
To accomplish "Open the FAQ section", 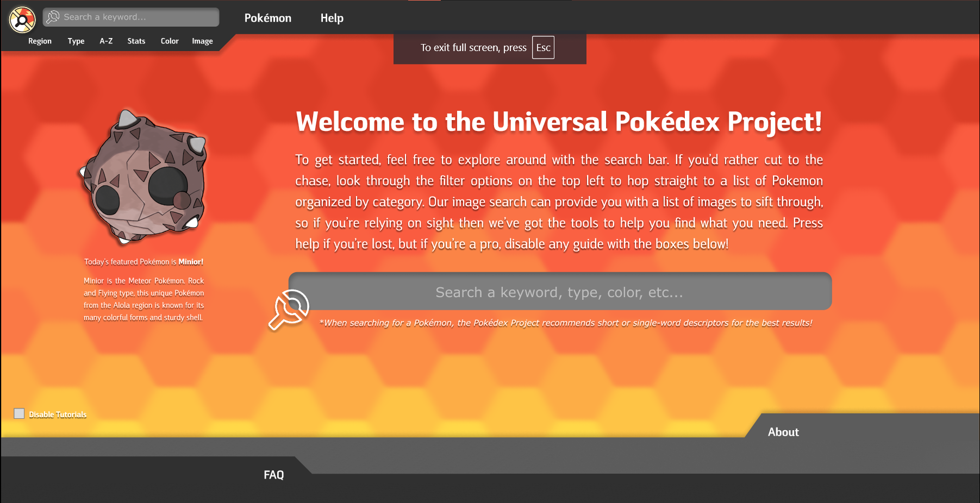I will pos(274,475).
